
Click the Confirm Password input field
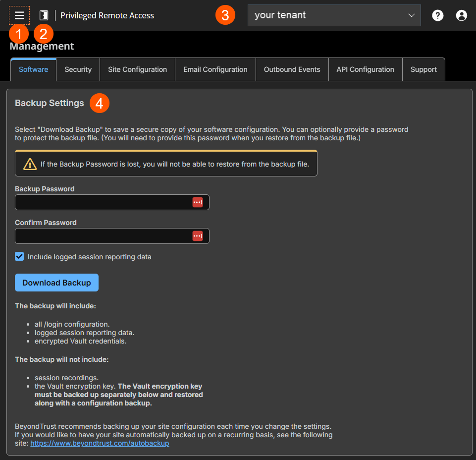point(99,236)
